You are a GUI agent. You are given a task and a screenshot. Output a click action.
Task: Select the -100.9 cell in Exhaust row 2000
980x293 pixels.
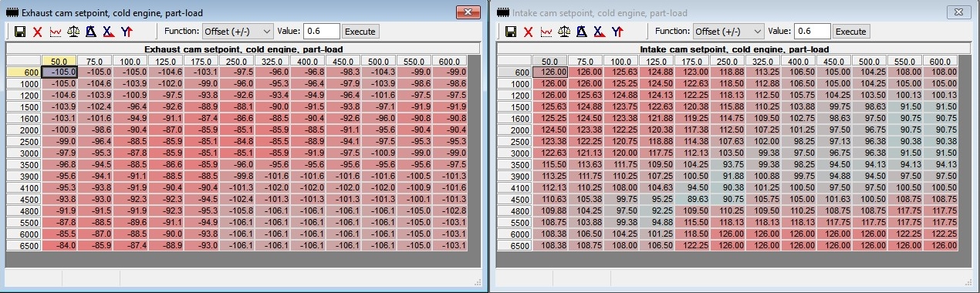coord(59,130)
